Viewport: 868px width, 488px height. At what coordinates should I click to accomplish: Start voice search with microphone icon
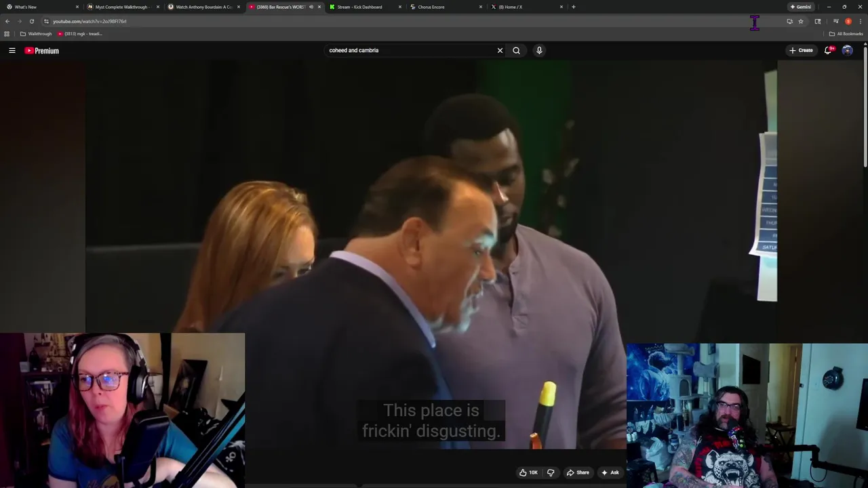point(539,50)
